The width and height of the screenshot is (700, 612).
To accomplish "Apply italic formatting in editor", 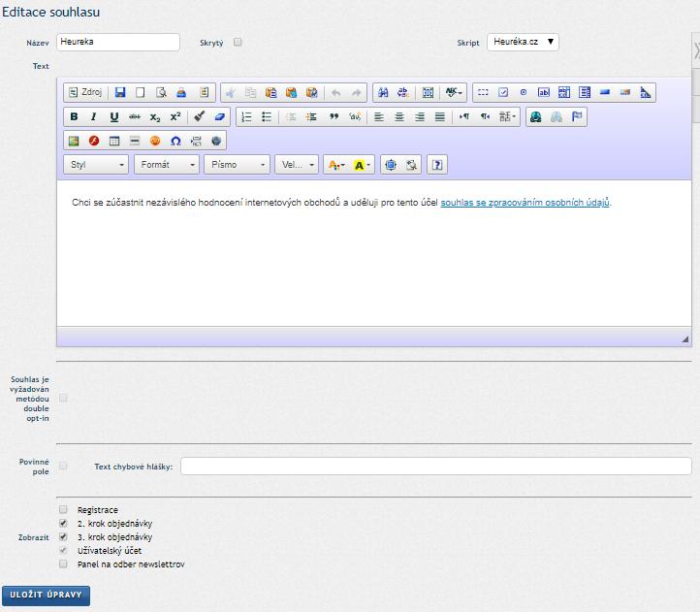I will tap(94, 117).
